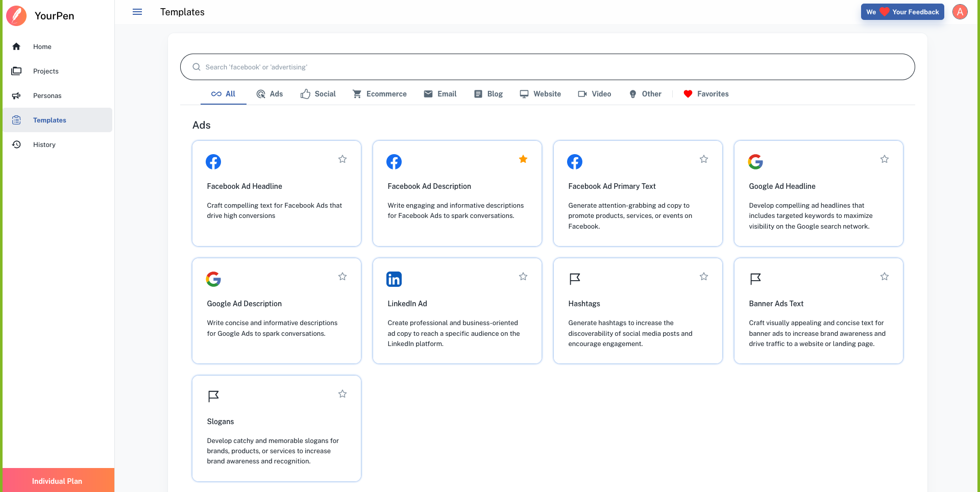The image size is (980, 492).
Task: Open the Google Ad Description title
Action: click(244, 304)
